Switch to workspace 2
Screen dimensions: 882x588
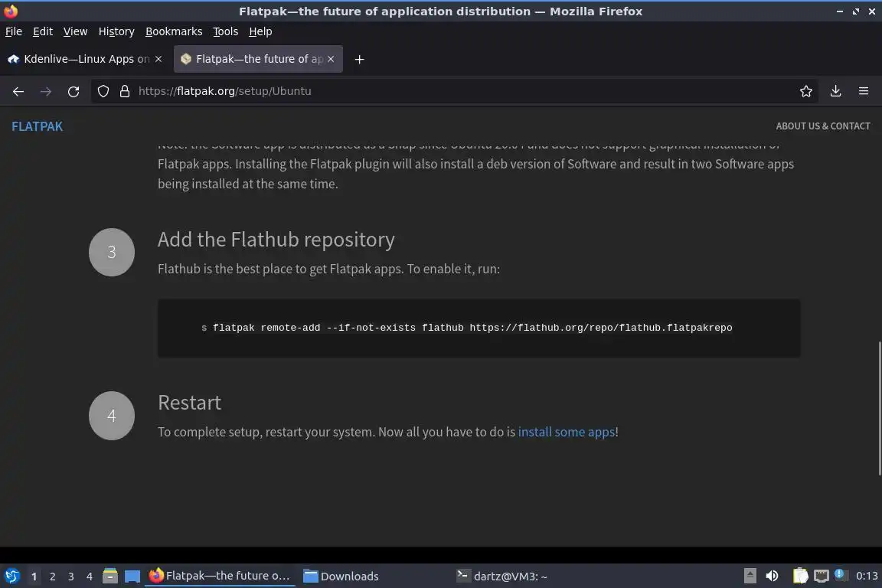click(x=52, y=577)
